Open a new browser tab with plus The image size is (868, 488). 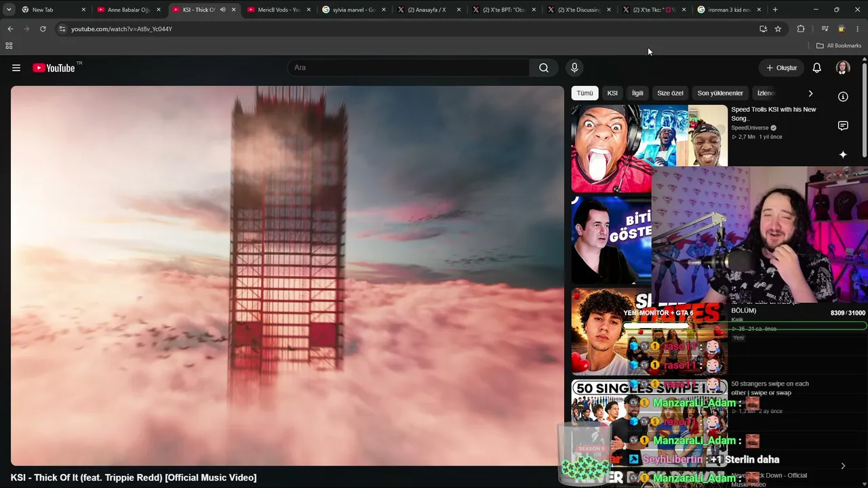click(x=775, y=9)
